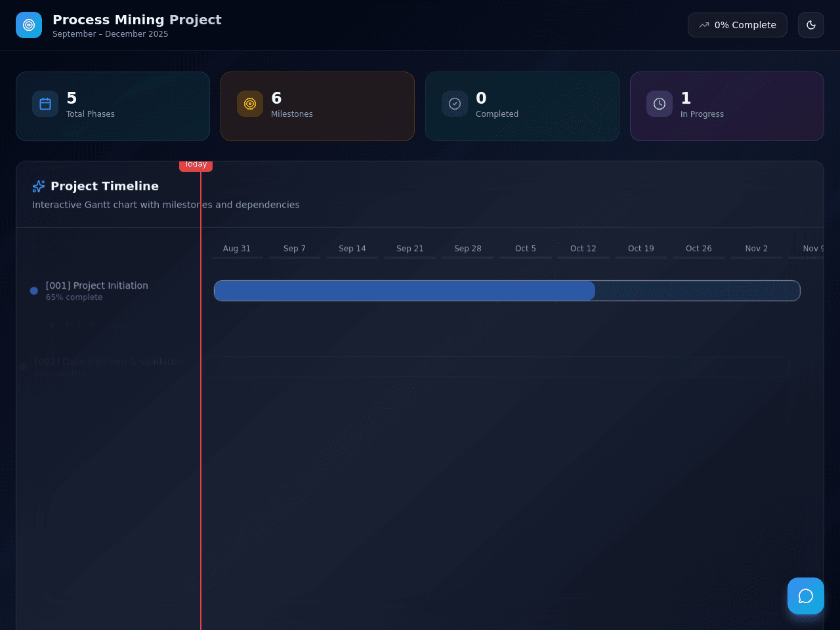Click the Nov 2 date column header
840x630 pixels.
point(757,249)
